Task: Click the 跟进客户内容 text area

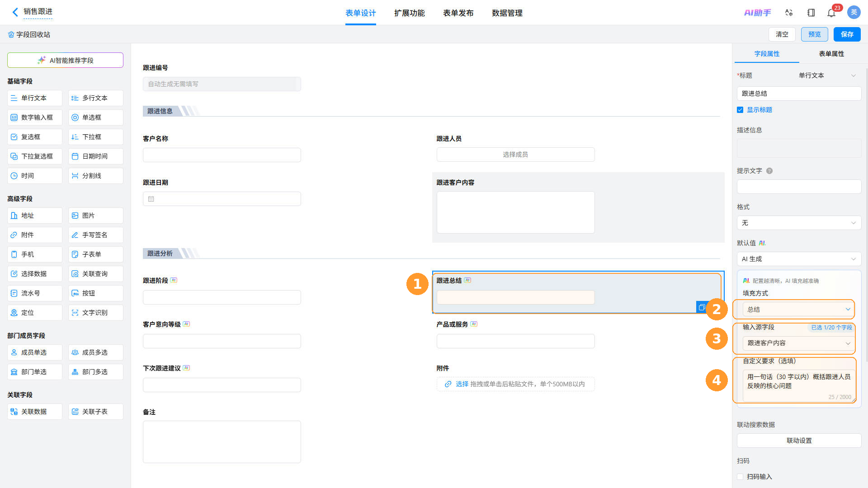Action: click(515, 212)
